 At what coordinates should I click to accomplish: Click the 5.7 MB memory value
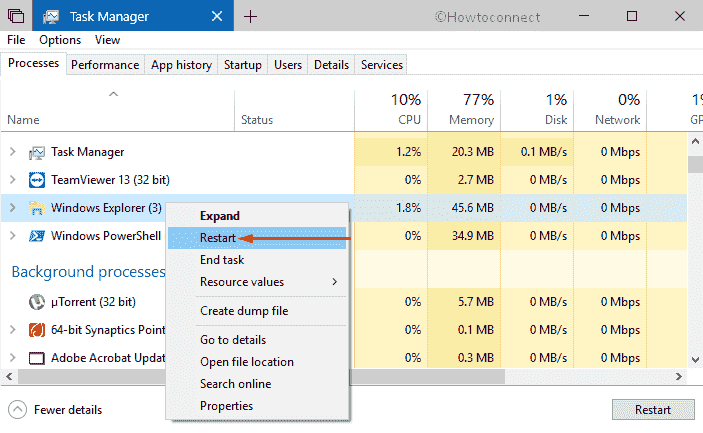[476, 302]
